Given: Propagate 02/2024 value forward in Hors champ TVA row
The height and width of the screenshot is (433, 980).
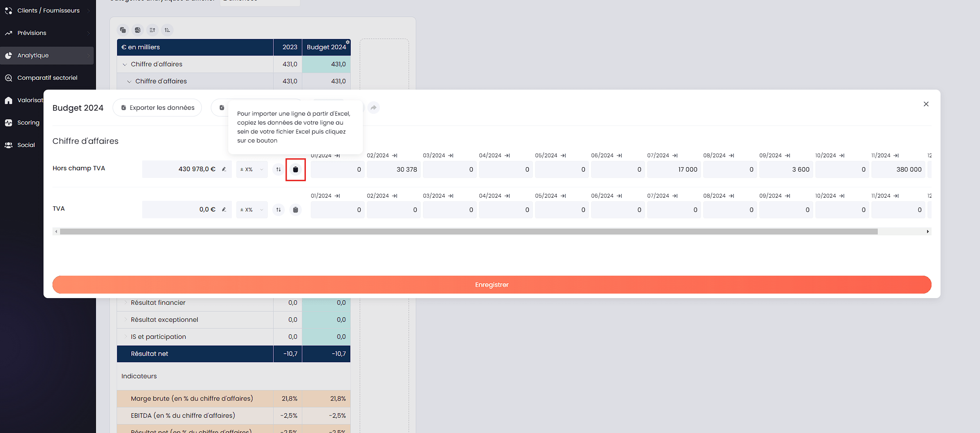Looking at the screenshot, I should pos(395,156).
